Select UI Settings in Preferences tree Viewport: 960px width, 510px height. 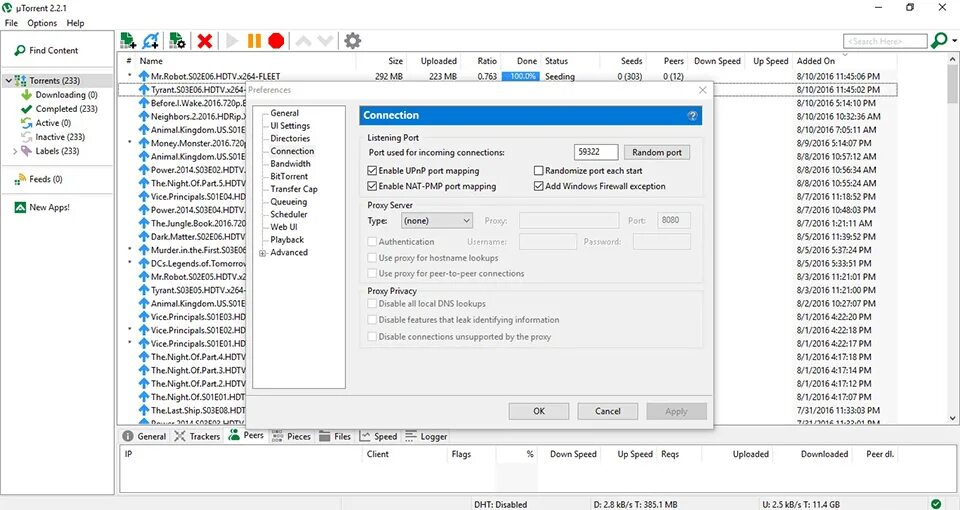click(x=290, y=126)
